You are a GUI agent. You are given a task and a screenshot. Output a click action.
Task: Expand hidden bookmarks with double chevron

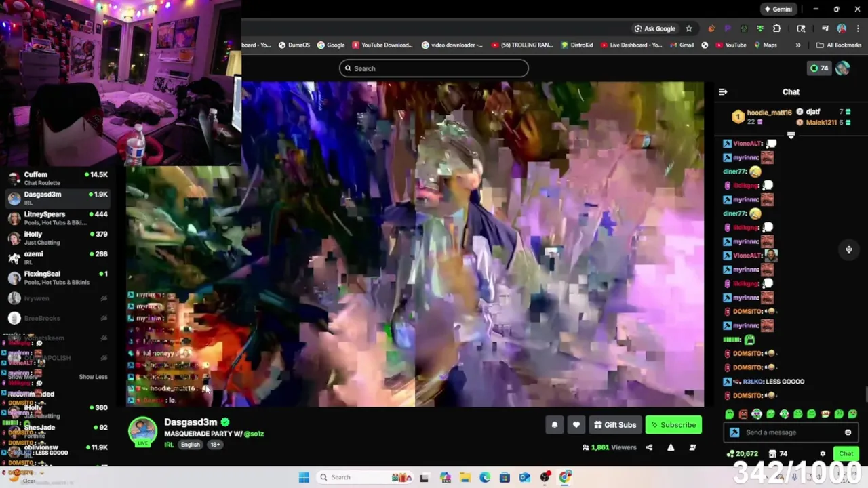(x=798, y=45)
